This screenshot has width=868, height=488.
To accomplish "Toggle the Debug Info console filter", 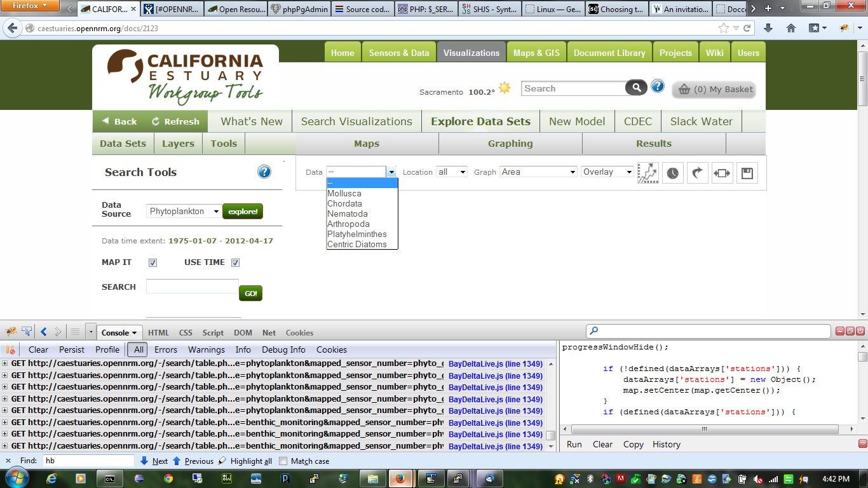I will tap(283, 349).
